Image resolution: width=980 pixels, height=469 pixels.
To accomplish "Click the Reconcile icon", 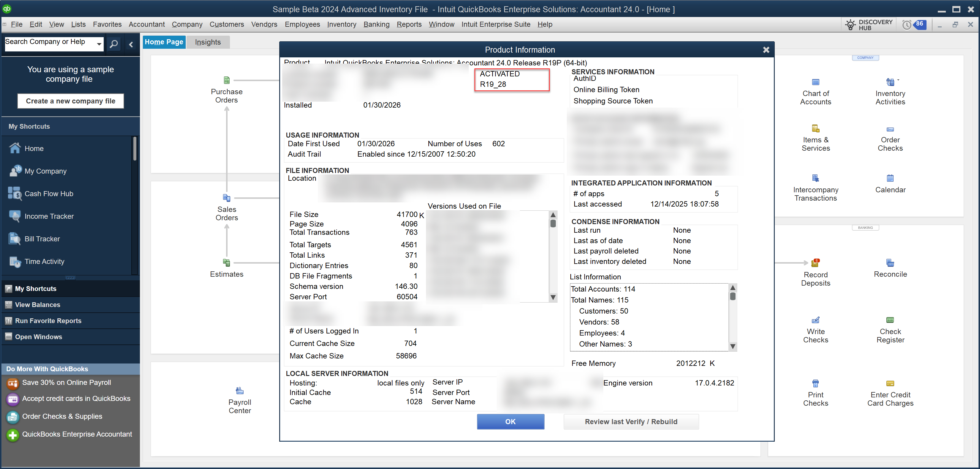I will coord(890,263).
